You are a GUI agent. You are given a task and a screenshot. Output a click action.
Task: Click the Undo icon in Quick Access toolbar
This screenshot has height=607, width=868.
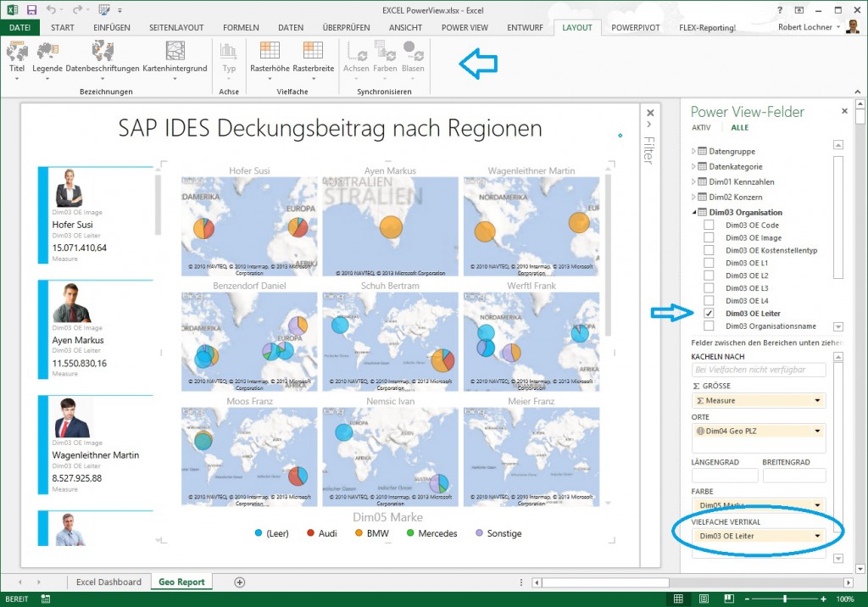click(x=53, y=8)
